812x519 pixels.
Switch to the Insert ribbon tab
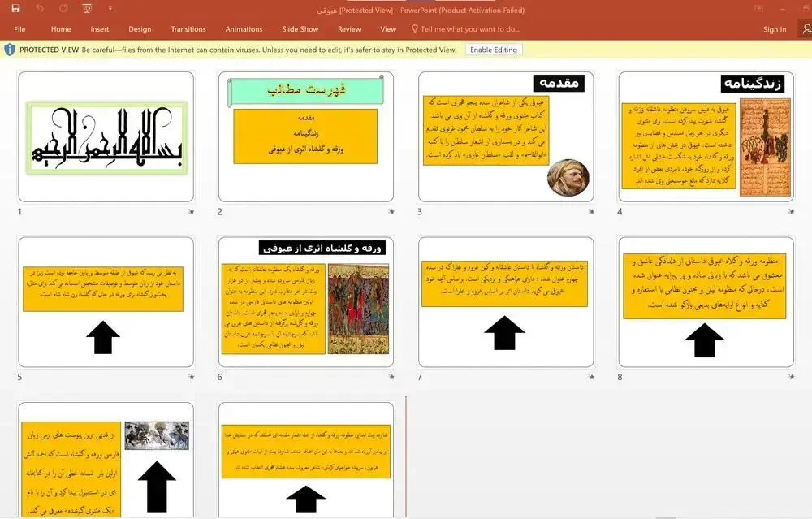99,29
